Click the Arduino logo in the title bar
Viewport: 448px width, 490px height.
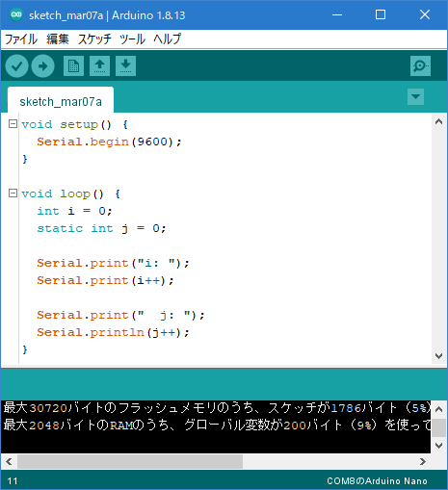[16, 14]
